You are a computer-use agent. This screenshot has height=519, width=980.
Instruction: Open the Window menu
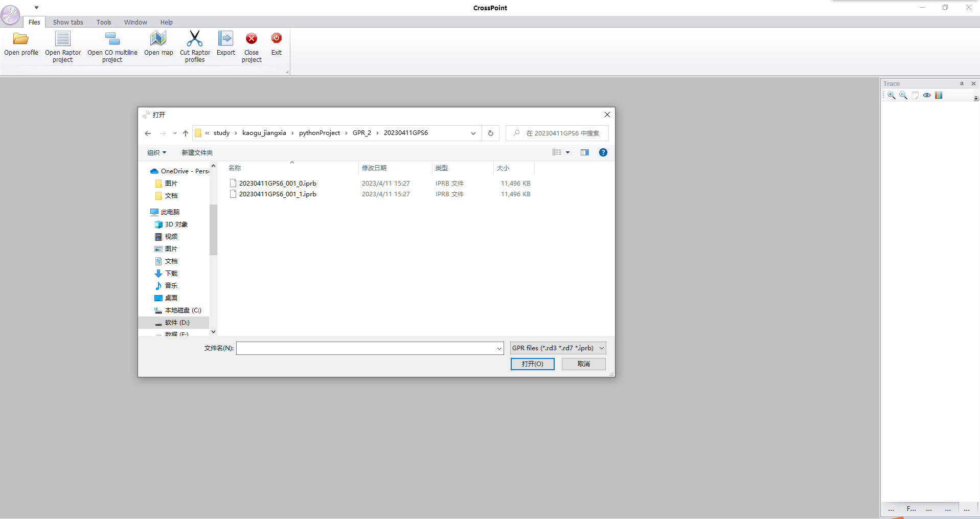(x=135, y=22)
